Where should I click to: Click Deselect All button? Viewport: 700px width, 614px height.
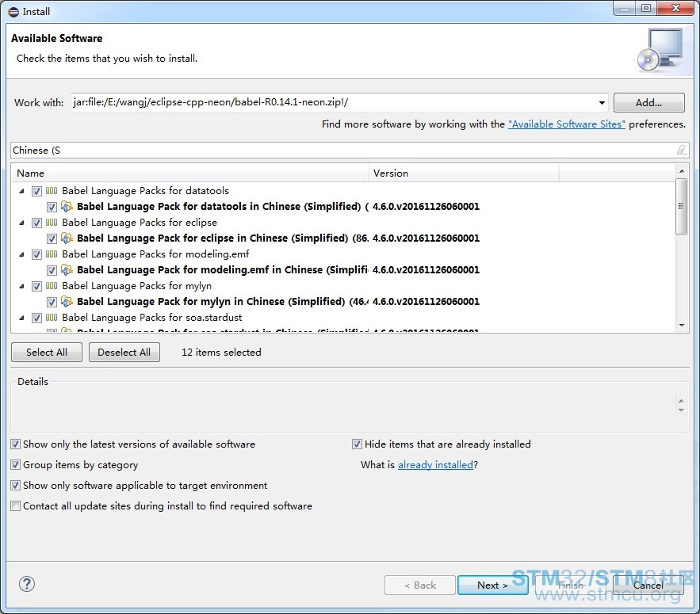coord(124,352)
